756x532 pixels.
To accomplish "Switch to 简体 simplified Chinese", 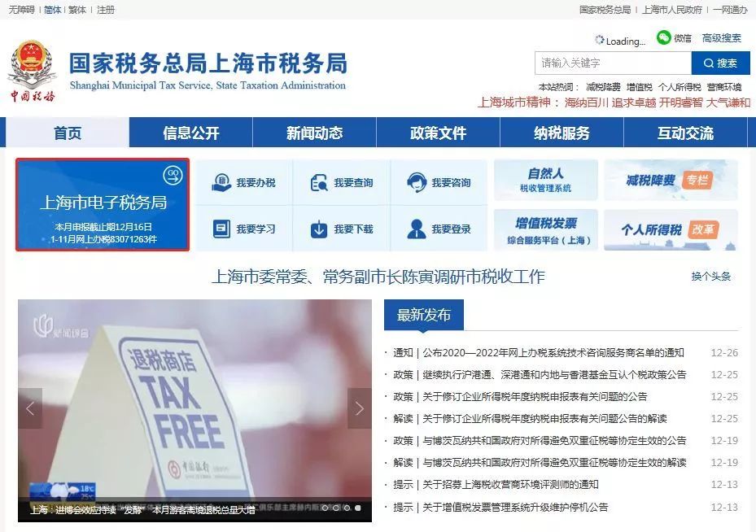I will point(53,10).
